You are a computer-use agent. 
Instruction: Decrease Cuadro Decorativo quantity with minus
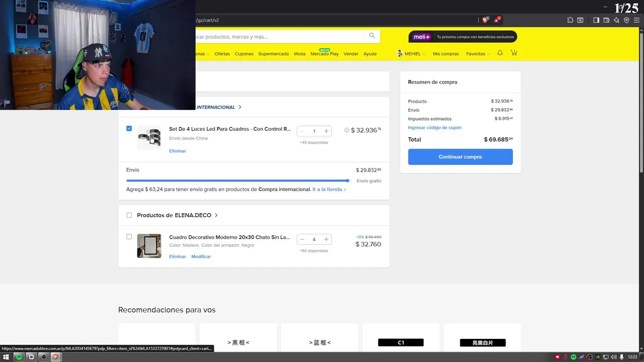[x=302, y=239]
